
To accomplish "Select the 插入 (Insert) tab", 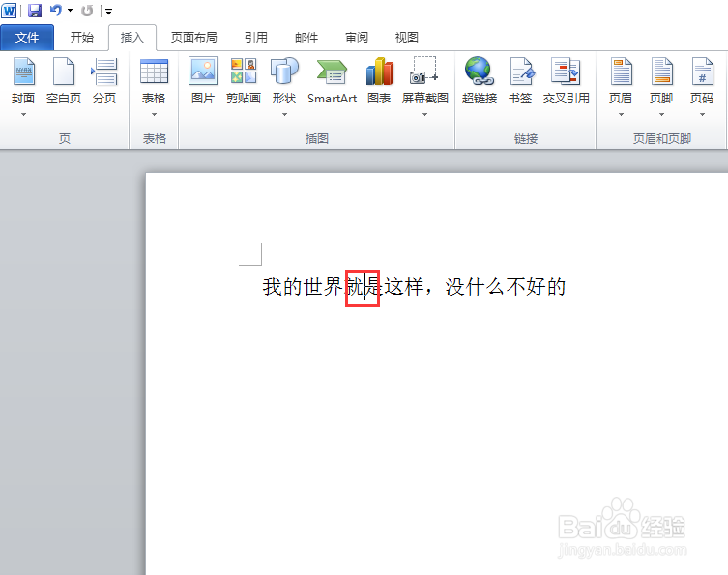I will pos(132,37).
